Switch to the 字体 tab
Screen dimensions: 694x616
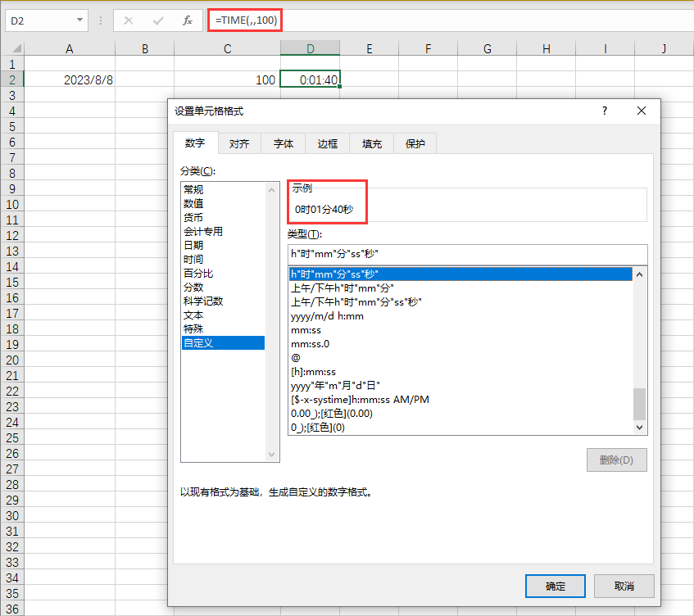(x=283, y=143)
